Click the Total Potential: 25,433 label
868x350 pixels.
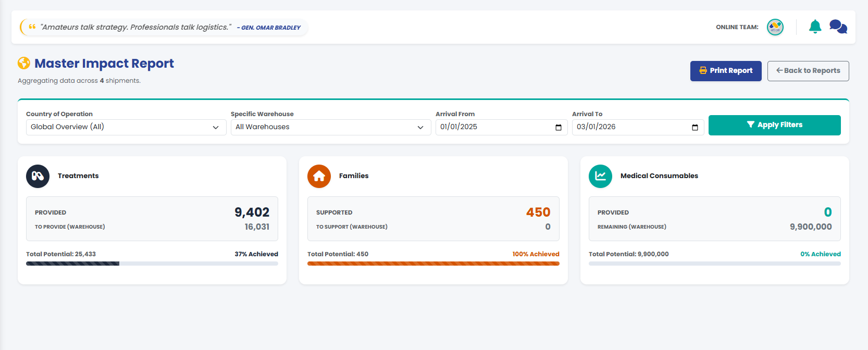pos(61,254)
